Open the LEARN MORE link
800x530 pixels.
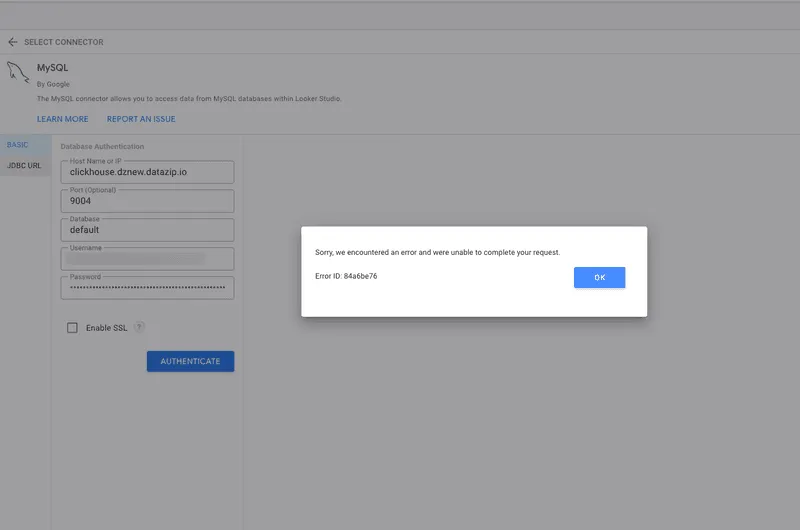62,119
